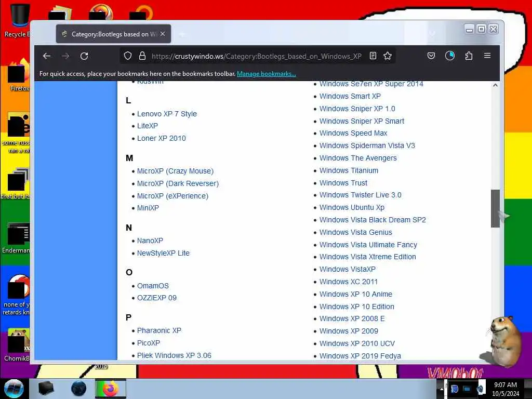This screenshot has height=399, width=532.
Task: Go back to the previous page
Action: pos(47,56)
